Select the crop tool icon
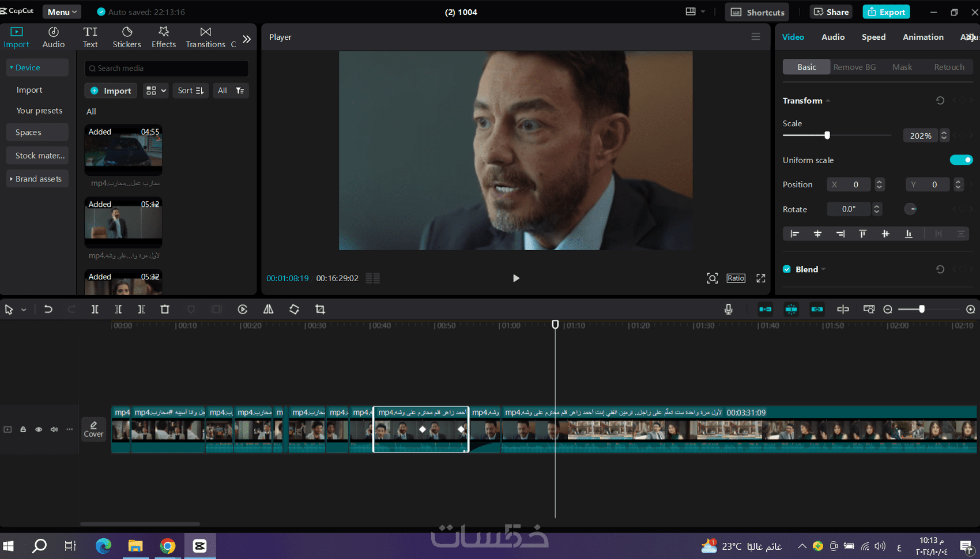The width and height of the screenshot is (980, 559). [320, 309]
